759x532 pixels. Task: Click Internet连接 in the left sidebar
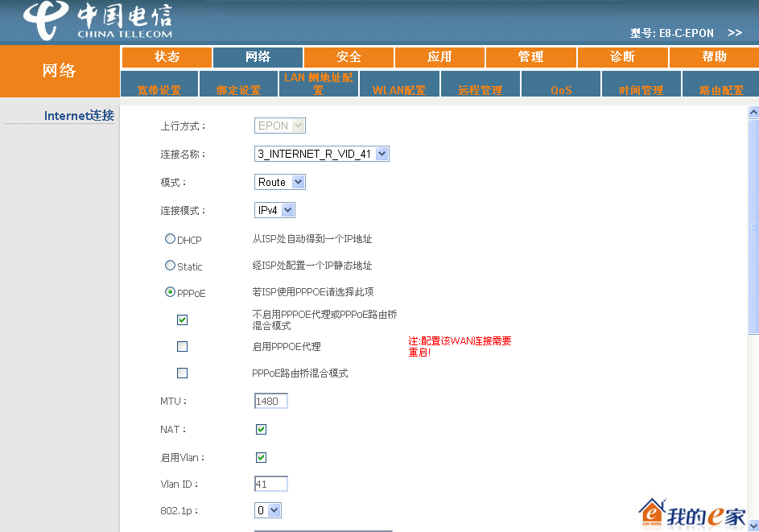click(80, 116)
